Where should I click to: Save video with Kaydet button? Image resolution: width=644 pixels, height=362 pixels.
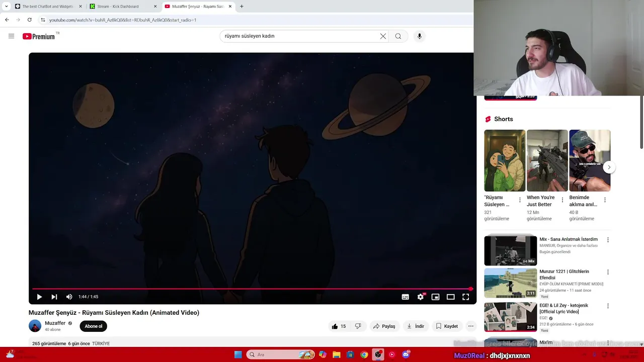click(447, 326)
